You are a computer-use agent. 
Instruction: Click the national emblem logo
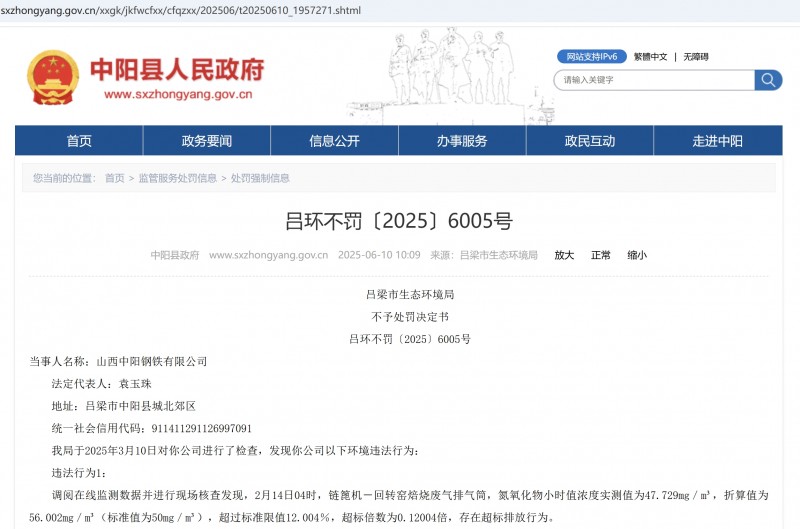53,78
